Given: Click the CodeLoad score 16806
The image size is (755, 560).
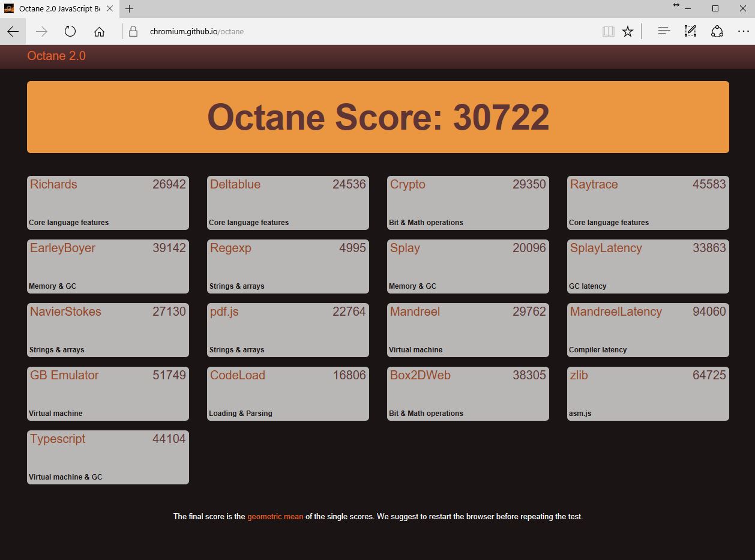Looking at the screenshot, I should coord(349,375).
